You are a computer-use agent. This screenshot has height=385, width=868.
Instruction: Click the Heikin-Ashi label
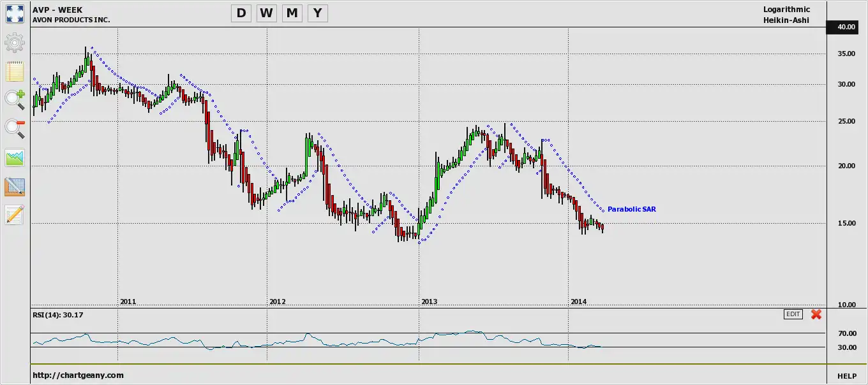786,20
